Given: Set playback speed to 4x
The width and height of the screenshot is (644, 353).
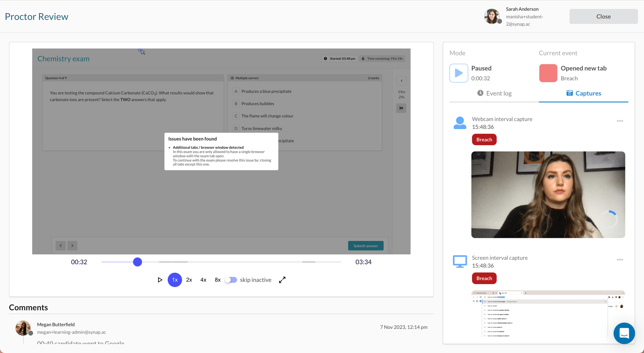Looking at the screenshot, I should (203, 280).
